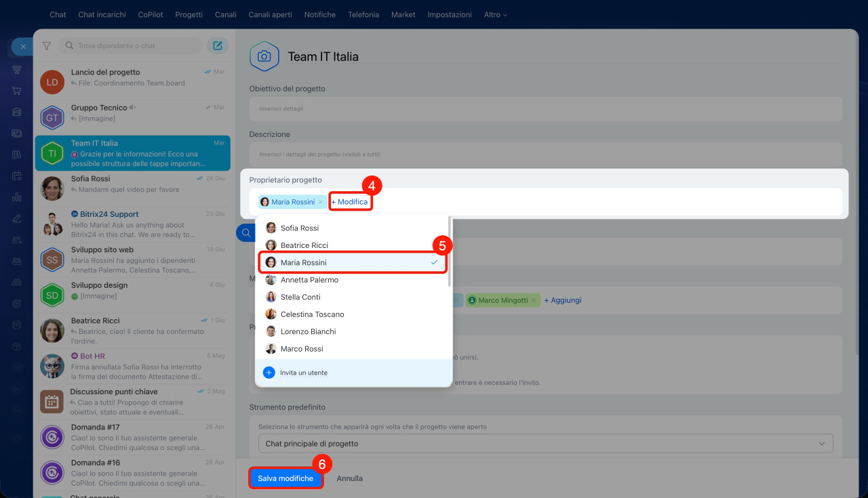This screenshot has width=868, height=498.
Task: Open the chat filter funnel icon
Action: click(x=47, y=46)
